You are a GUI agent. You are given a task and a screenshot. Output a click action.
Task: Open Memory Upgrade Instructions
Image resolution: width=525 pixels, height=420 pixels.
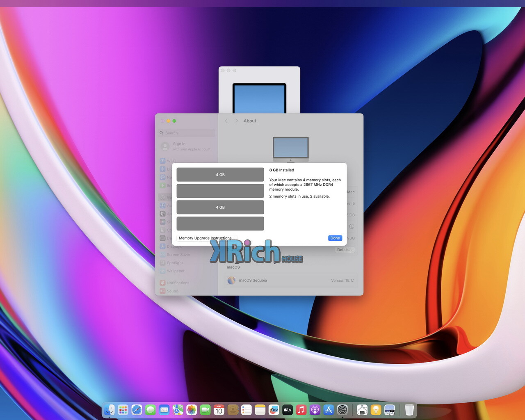tap(206, 238)
